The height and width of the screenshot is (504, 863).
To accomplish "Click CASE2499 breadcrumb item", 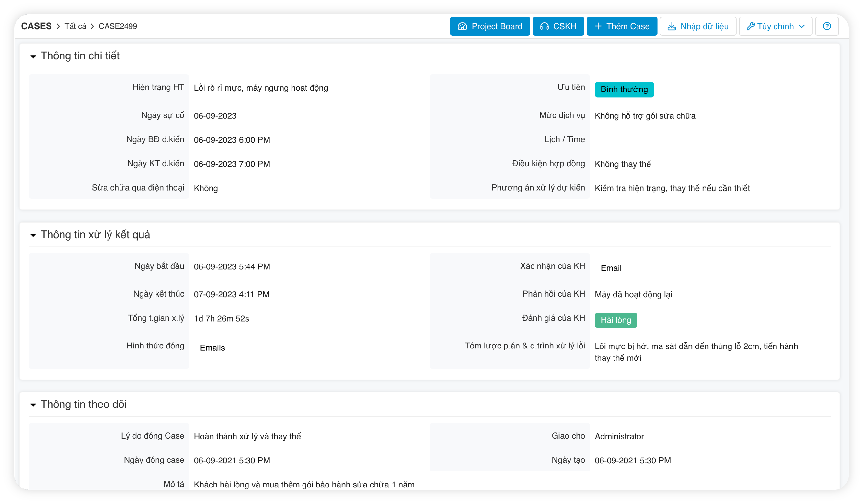I will point(118,26).
